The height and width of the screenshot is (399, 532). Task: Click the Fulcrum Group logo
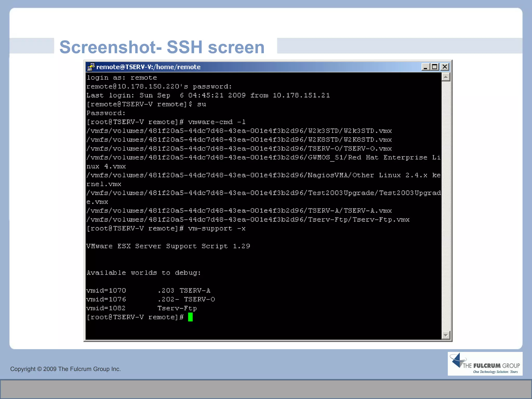tap(485, 364)
